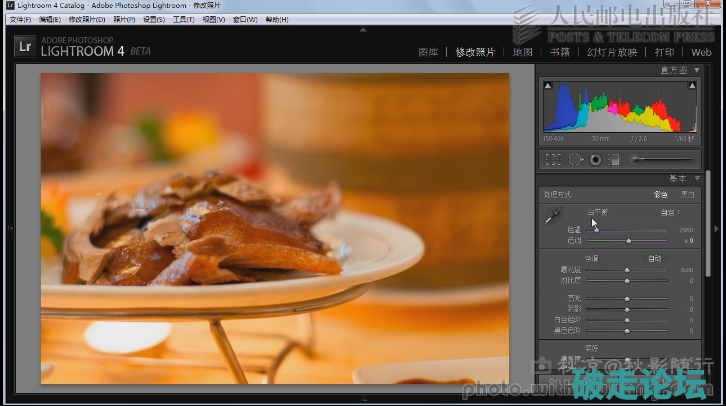Toggle histogram shadow clipping indicator
726x406 pixels.
click(547, 83)
